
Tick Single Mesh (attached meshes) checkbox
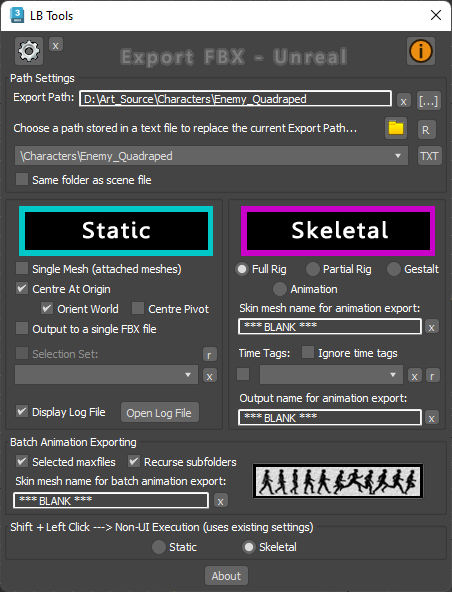22,269
